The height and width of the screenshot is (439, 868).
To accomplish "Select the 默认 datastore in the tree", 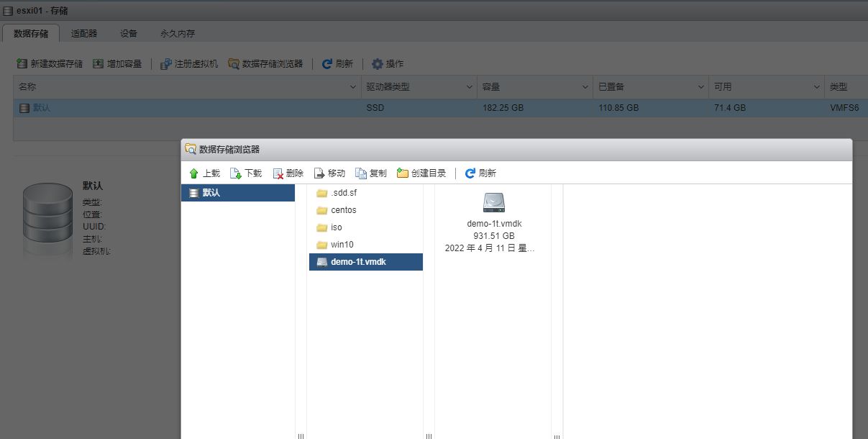I will [x=209, y=192].
